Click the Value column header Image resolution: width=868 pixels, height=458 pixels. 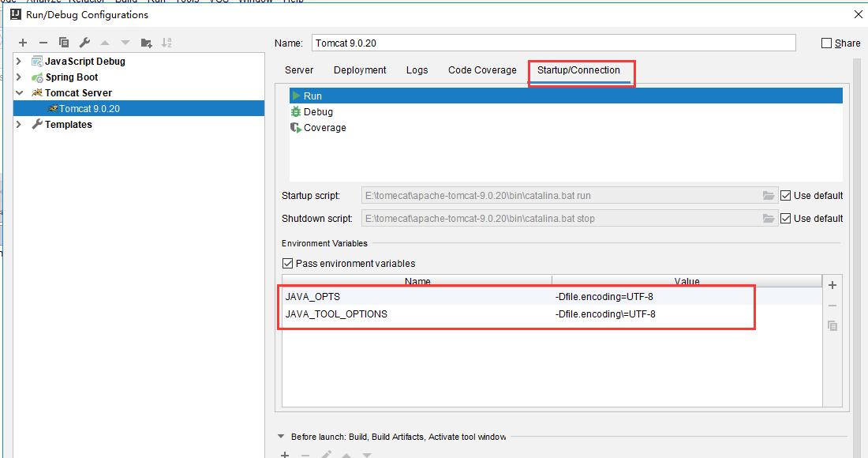(687, 281)
